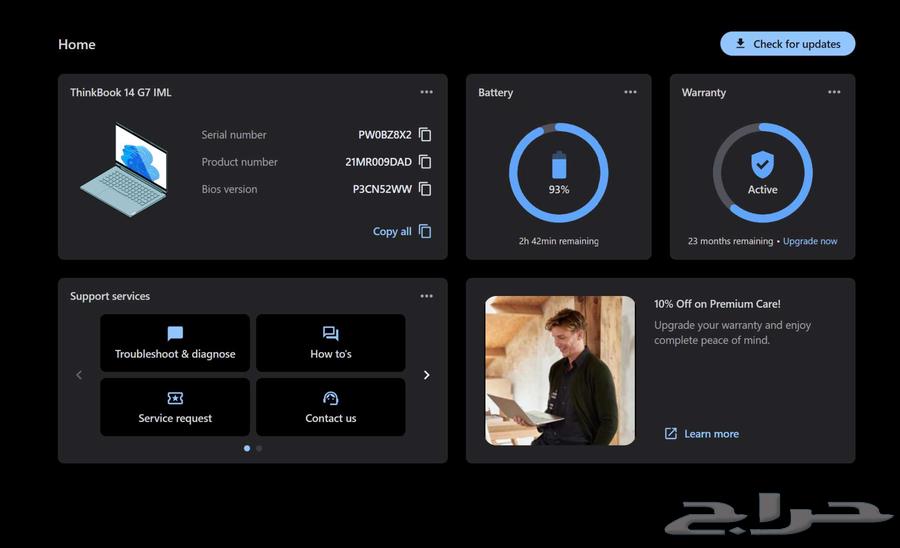Open Troubleshoot & diagnose tile
This screenshot has height=548, width=900.
[175, 343]
